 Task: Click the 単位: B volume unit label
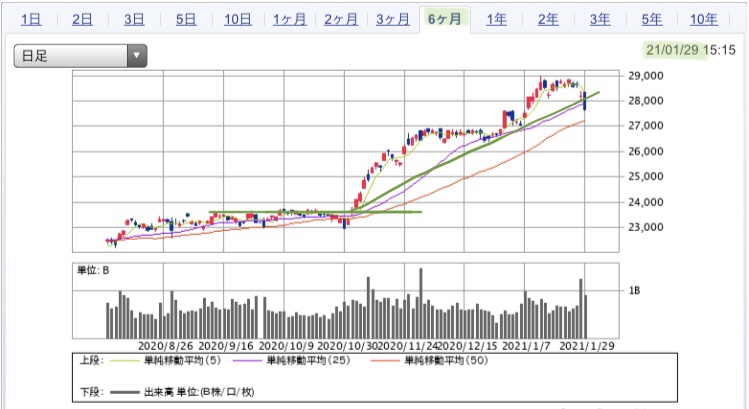pos(93,270)
